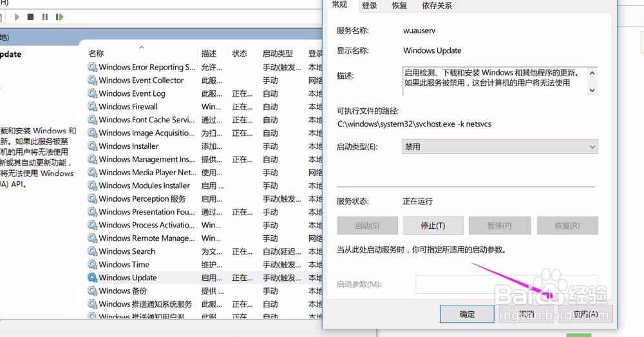Sort services by 启动类型 column header
The width and height of the screenshot is (644, 337).
point(278,53)
